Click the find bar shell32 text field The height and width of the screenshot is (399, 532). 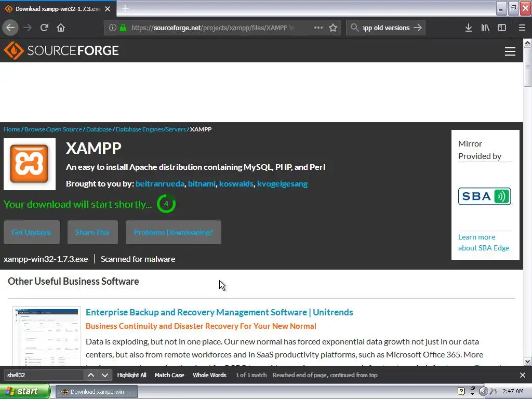(x=44, y=375)
